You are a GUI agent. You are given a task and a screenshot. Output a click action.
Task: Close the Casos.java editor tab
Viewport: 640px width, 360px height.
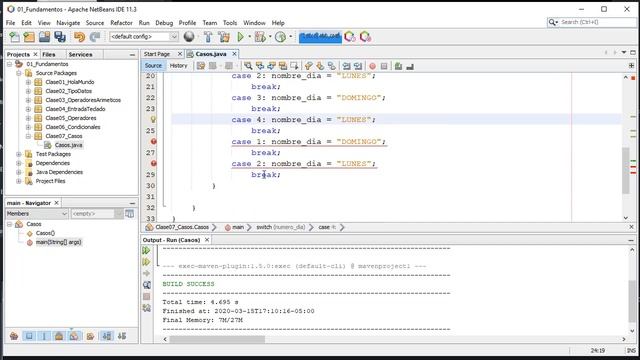(234, 54)
